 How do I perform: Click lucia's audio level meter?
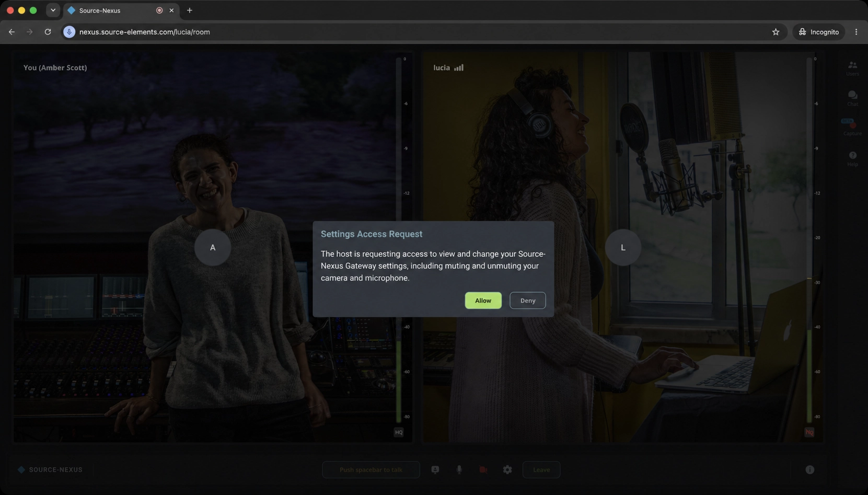pyautogui.click(x=809, y=240)
